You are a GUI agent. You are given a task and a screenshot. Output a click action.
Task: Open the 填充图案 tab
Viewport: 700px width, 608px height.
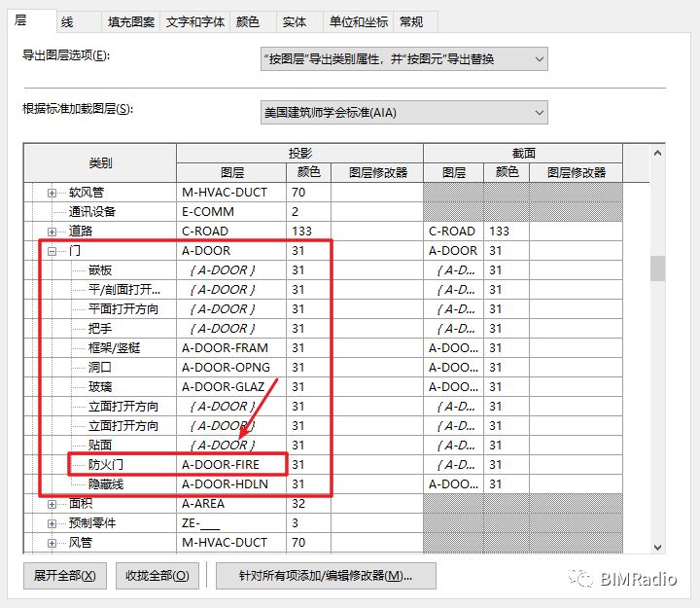tap(131, 21)
